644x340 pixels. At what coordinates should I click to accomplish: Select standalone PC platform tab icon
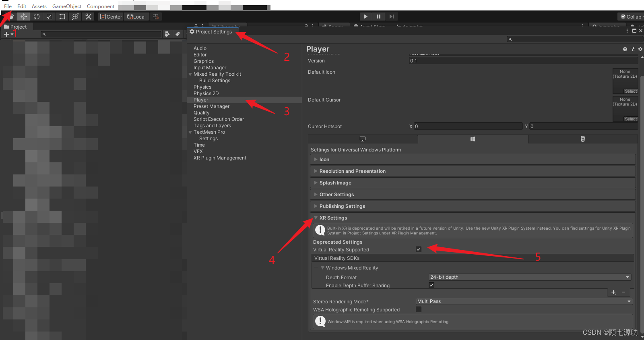363,139
